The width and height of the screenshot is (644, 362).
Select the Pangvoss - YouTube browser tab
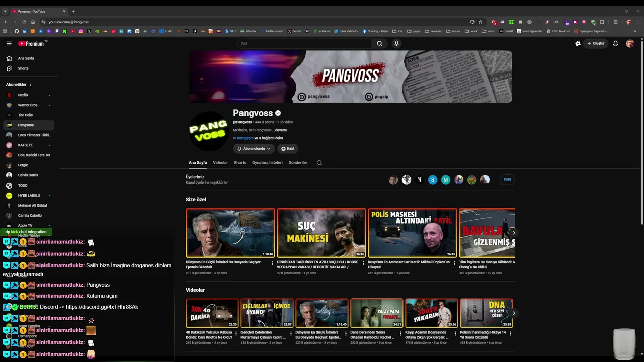pos(39,11)
